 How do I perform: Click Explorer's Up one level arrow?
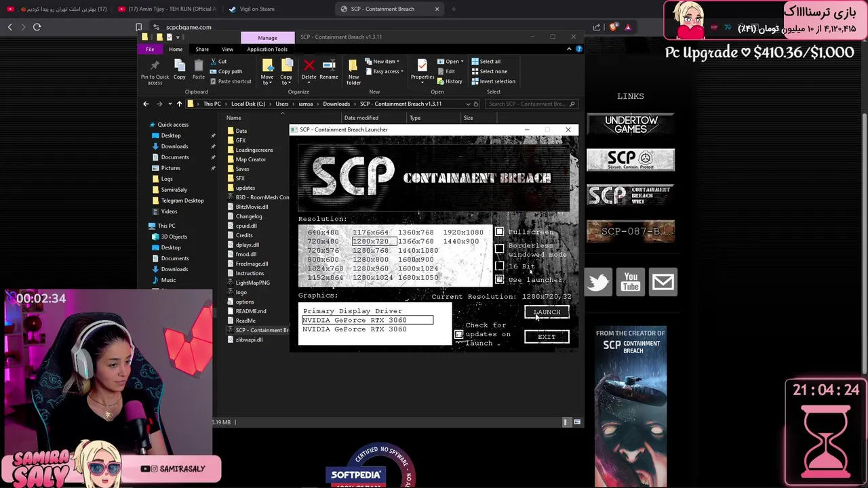tap(179, 104)
